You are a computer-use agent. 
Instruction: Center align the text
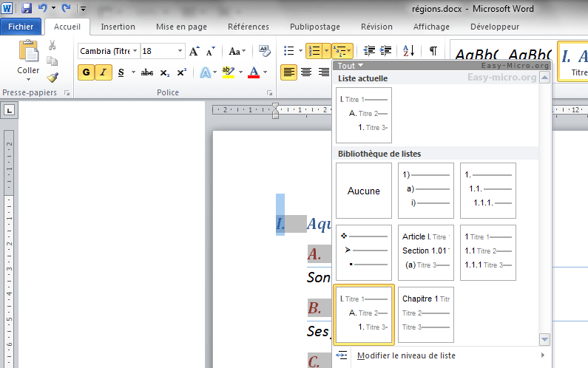coord(306,72)
